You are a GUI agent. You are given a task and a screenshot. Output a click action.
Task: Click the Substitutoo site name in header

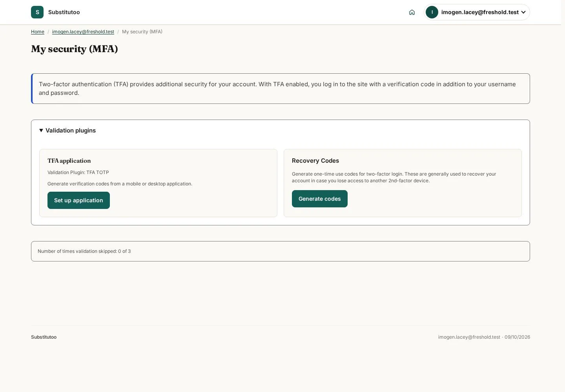(64, 12)
